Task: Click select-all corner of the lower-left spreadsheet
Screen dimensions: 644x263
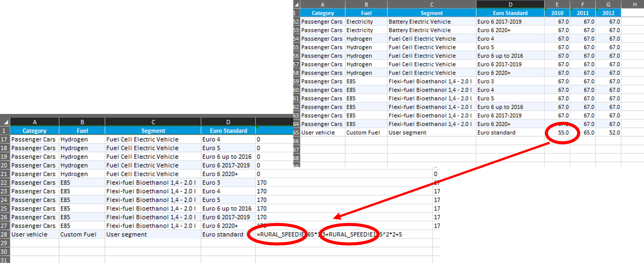Action: point(5,122)
